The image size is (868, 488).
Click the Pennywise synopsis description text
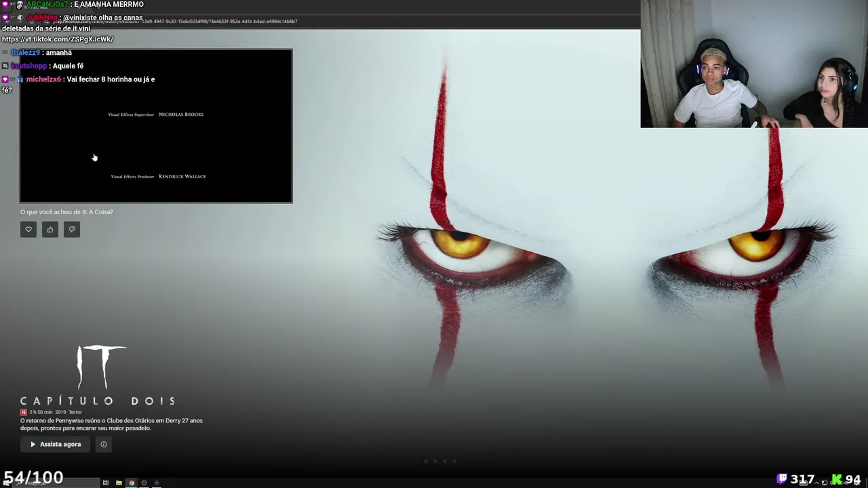click(111, 424)
